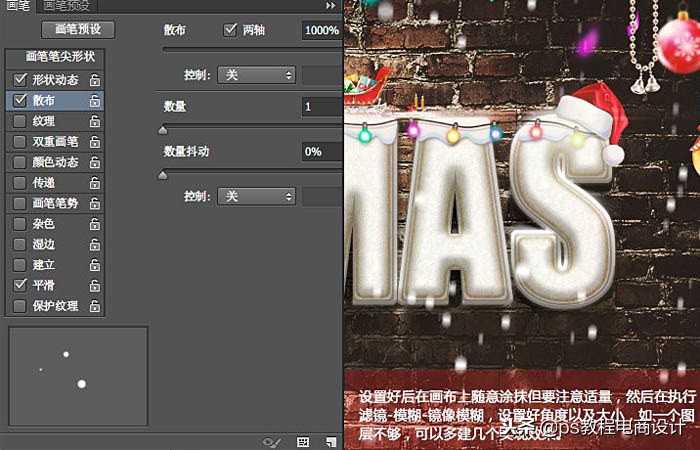Enable the 画笔笔势 checkbox
The width and height of the screenshot is (700, 450).
[20, 203]
